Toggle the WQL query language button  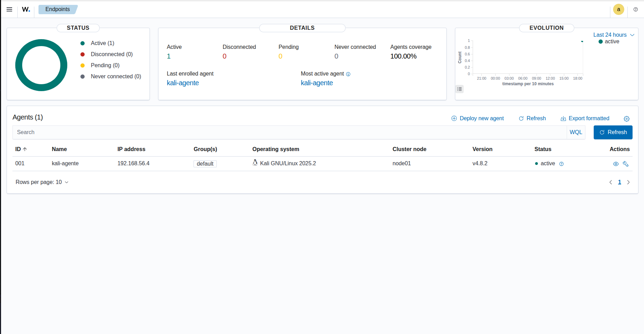click(576, 132)
